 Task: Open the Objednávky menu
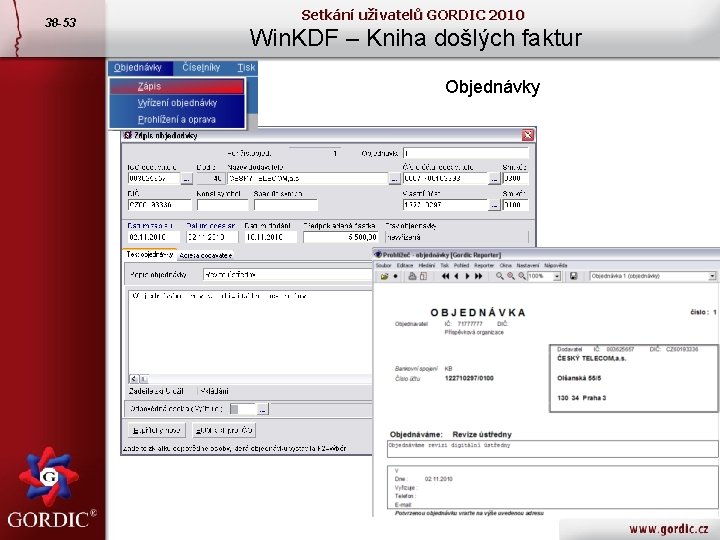coord(138,68)
